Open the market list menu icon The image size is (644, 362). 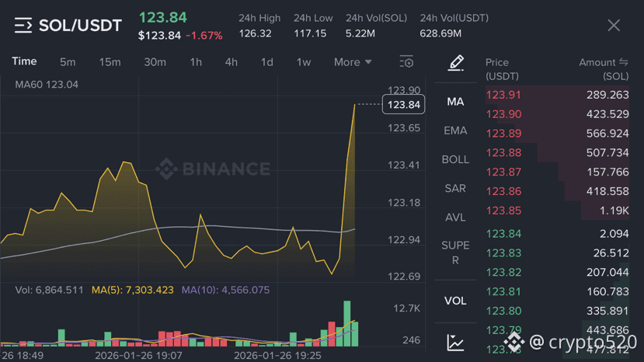pyautogui.click(x=23, y=25)
